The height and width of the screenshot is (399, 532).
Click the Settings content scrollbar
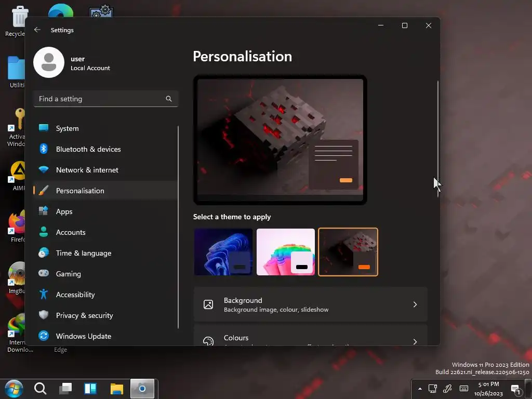(437, 139)
